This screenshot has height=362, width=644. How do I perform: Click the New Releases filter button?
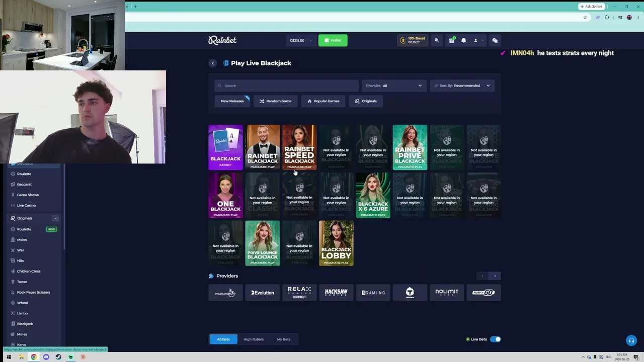click(x=232, y=101)
